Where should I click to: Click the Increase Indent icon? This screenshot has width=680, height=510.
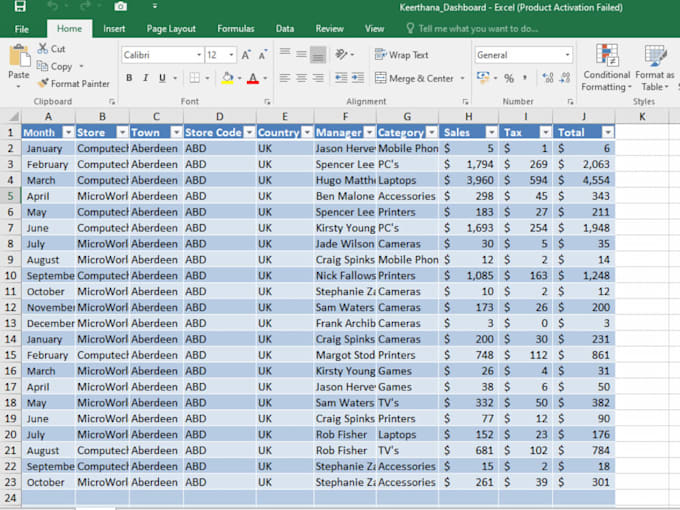pos(358,78)
